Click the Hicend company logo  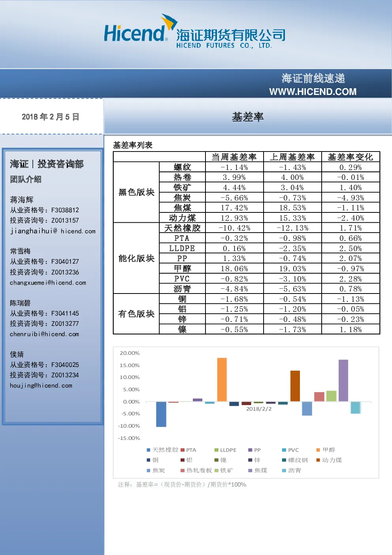pyautogui.click(x=194, y=31)
